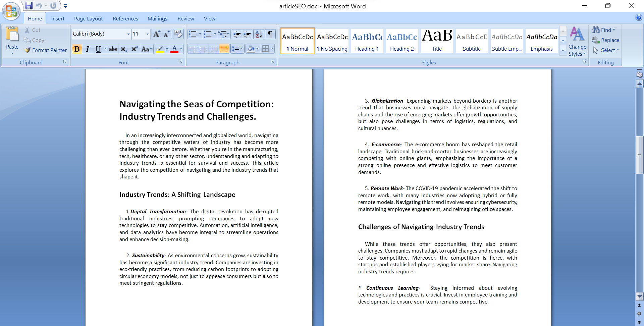
Task: Apply the Title style
Action: pos(437,41)
